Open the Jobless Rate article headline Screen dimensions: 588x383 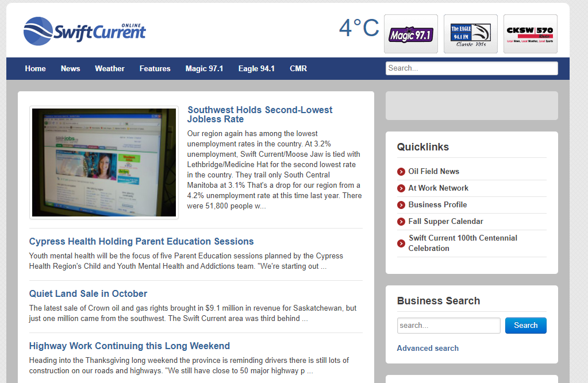point(260,114)
